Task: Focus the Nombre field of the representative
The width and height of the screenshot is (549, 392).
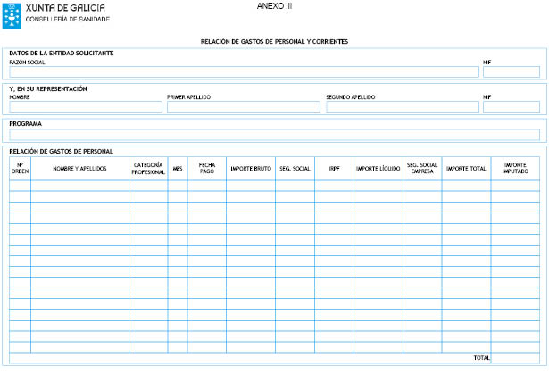Action: pos(86,107)
